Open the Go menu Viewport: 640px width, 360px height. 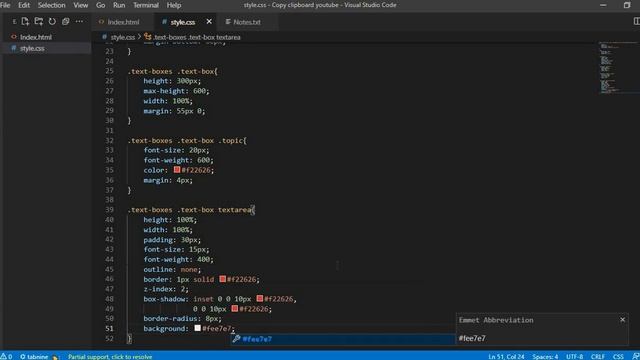100,5
